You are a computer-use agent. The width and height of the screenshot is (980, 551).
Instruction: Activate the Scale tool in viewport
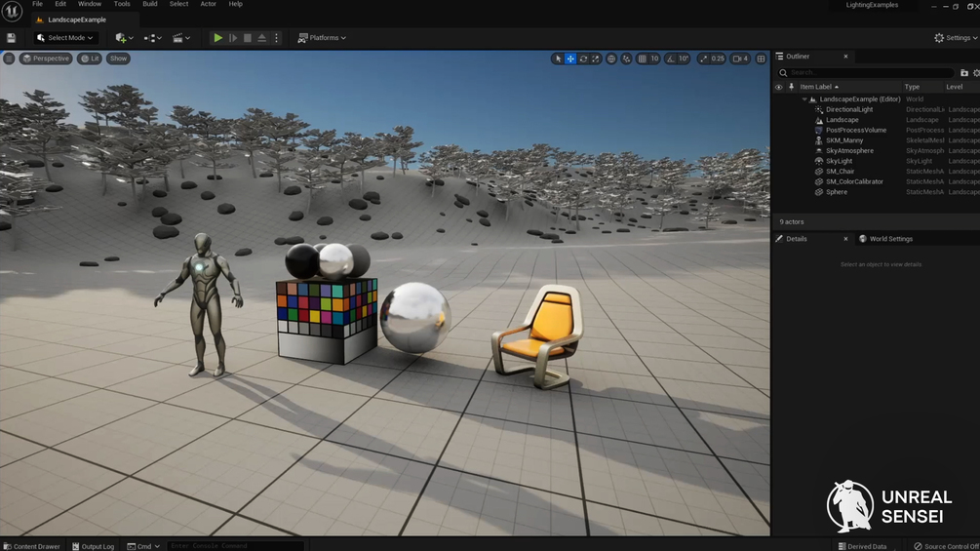(596, 59)
